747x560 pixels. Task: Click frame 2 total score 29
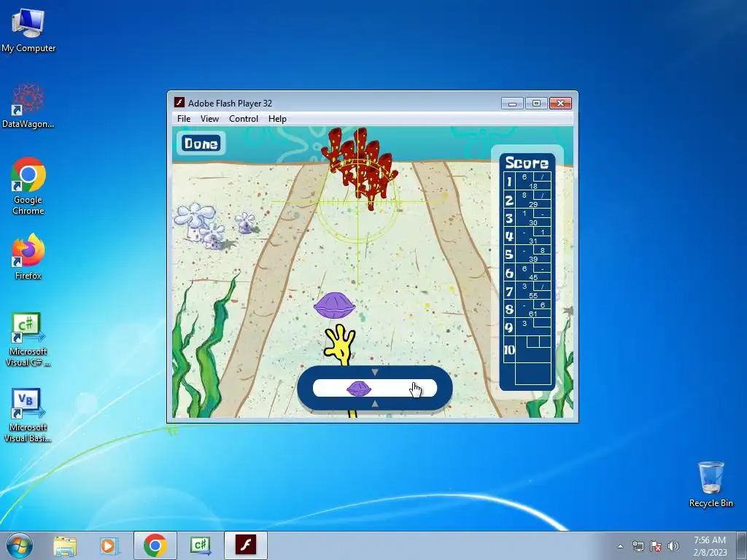coord(533,204)
